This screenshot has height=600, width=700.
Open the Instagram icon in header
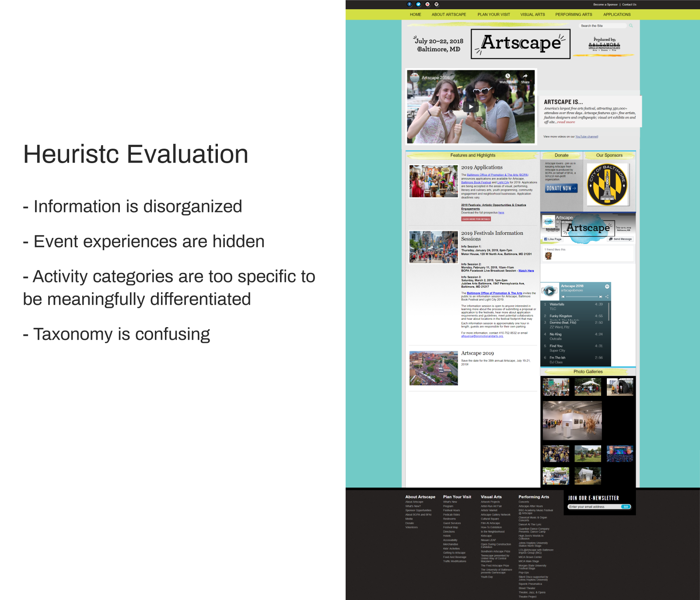[436, 4]
